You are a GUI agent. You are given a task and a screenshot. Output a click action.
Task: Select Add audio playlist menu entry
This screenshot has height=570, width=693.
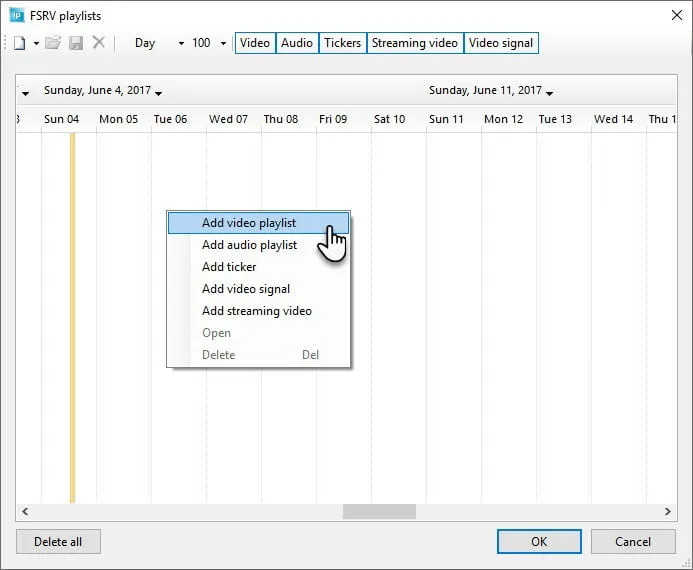[x=249, y=245]
